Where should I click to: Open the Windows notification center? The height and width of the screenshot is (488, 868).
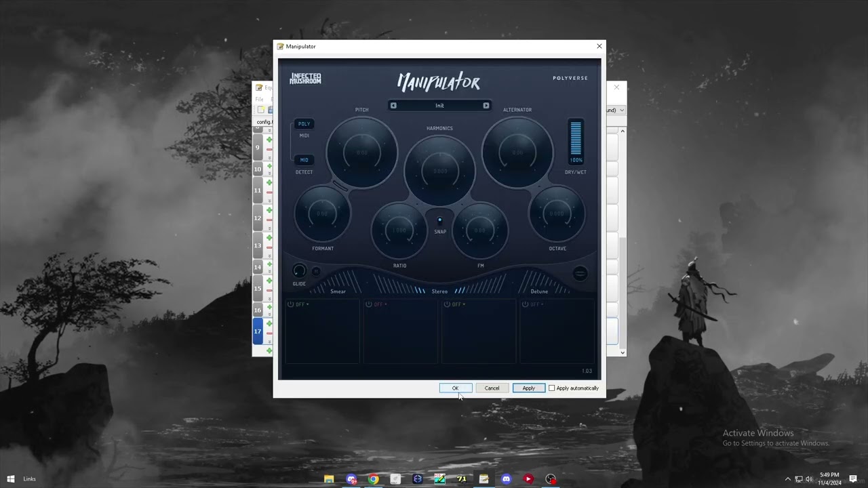[853, 479]
